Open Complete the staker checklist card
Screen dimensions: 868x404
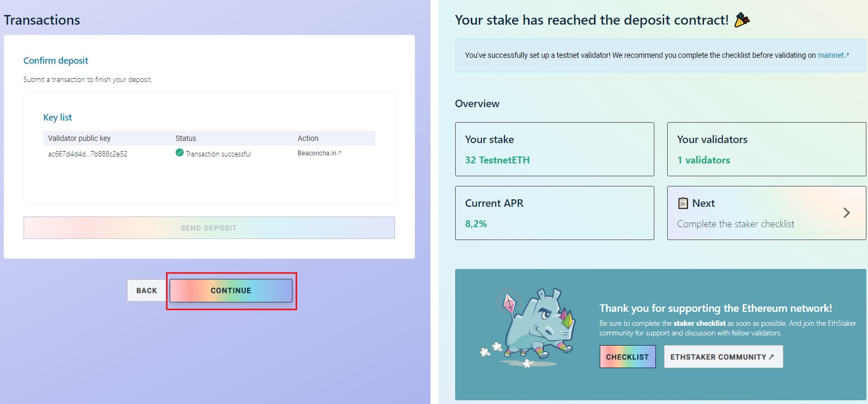point(766,213)
